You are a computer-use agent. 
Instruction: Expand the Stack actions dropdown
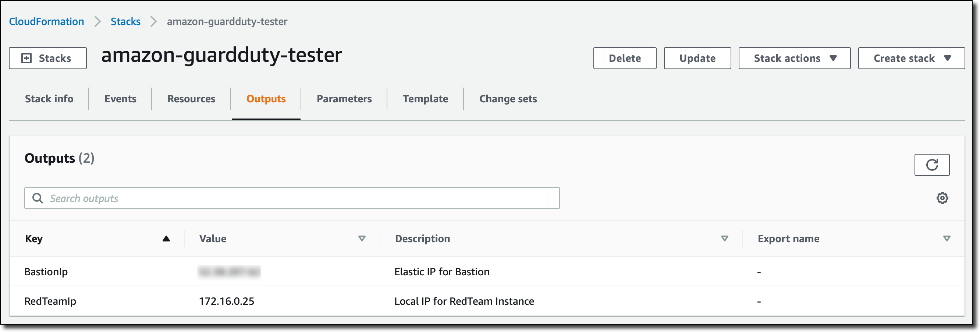point(794,58)
